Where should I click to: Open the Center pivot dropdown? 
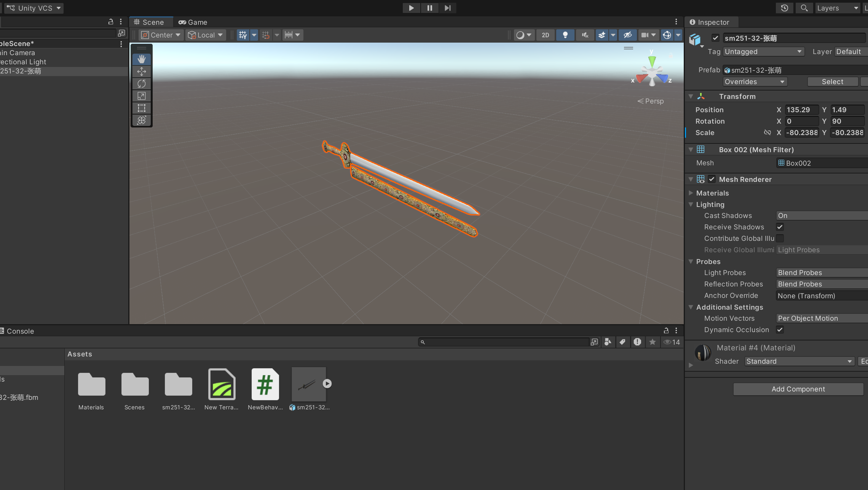point(161,35)
